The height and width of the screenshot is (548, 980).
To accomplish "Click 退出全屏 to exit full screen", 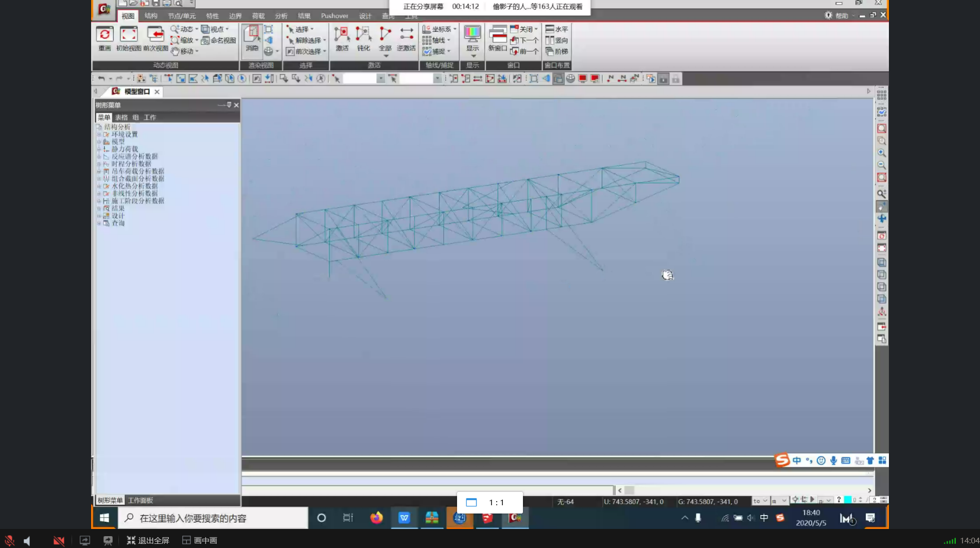I will (x=148, y=540).
